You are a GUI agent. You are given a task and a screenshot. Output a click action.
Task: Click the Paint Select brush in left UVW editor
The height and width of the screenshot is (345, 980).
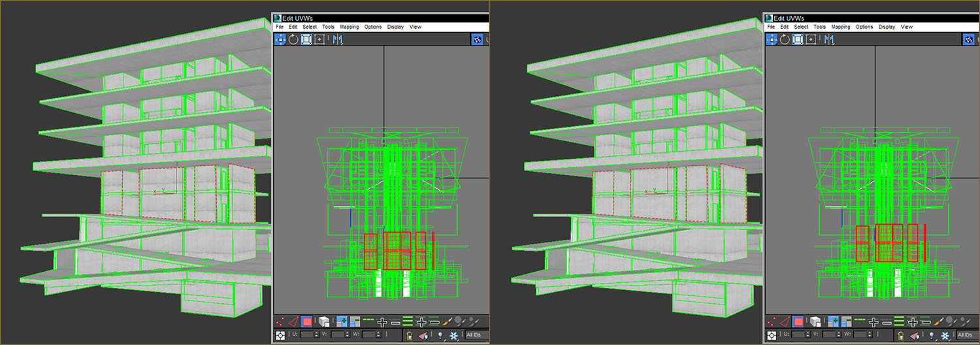[x=448, y=321]
